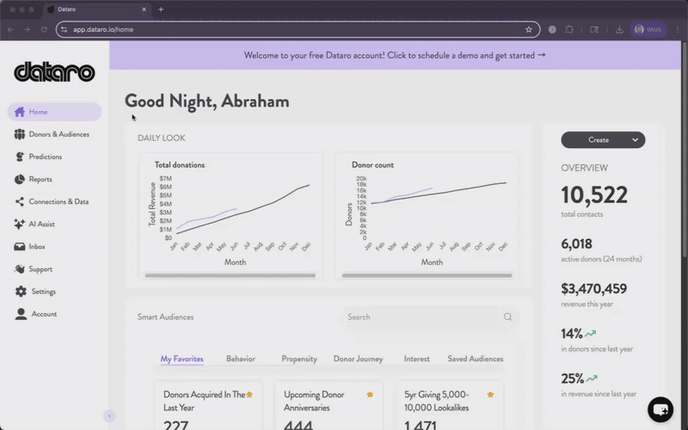
Task: Switch to My Favorites tab
Action: point(182,358)
